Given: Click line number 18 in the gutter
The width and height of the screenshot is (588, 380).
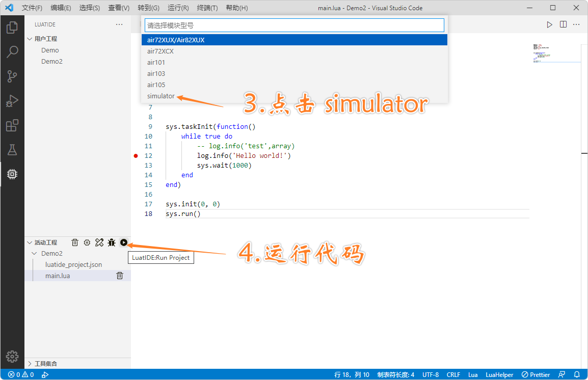Looking at the screenshot, I should coord(148,213).
